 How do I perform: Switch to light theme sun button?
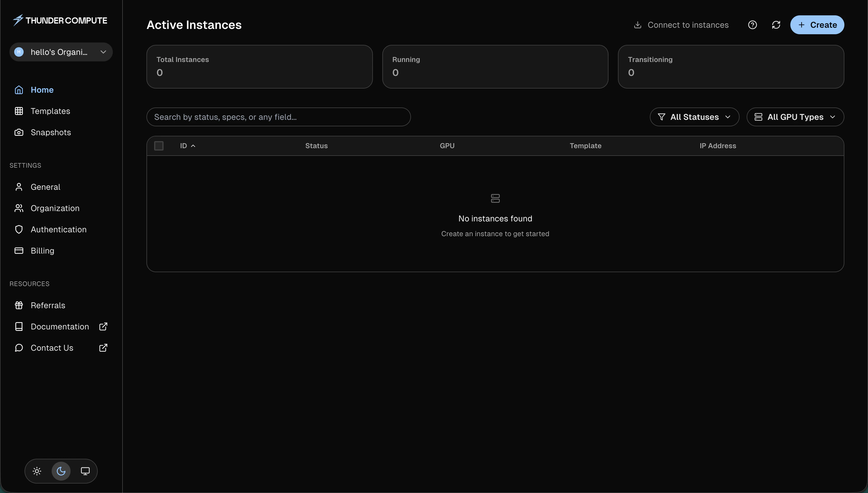click(37, 471)
